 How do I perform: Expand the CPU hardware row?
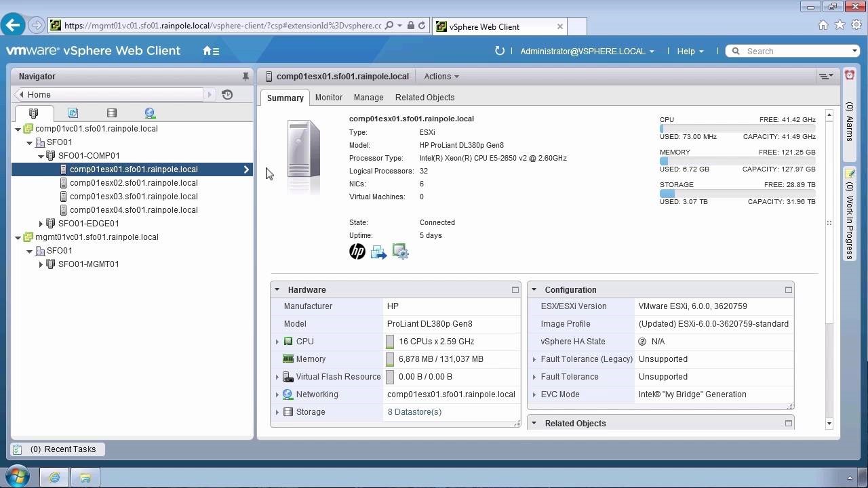pyautogui.click(x=277, y=342)
